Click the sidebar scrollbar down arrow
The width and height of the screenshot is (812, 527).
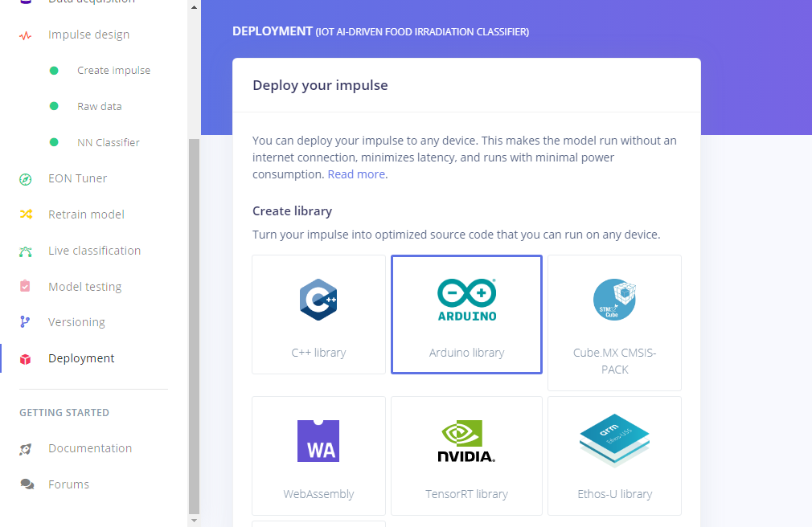click(x=193, y=520)
